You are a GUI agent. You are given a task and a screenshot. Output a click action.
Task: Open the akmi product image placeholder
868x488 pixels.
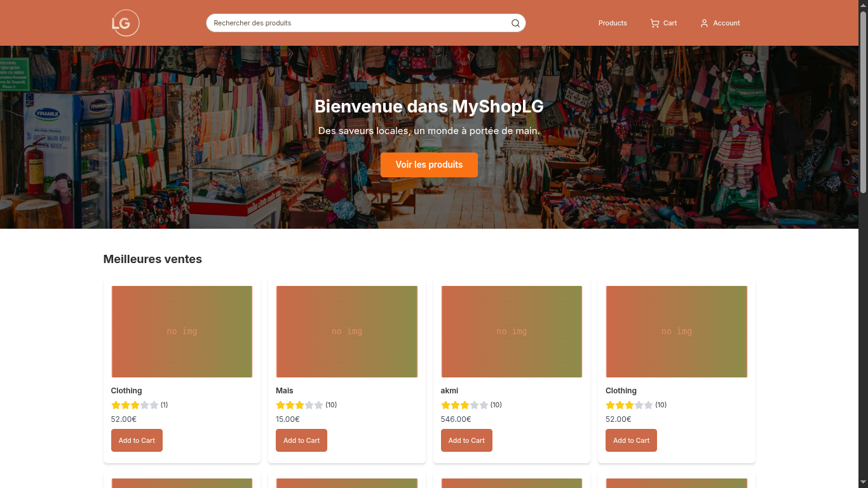pos(512,332)
